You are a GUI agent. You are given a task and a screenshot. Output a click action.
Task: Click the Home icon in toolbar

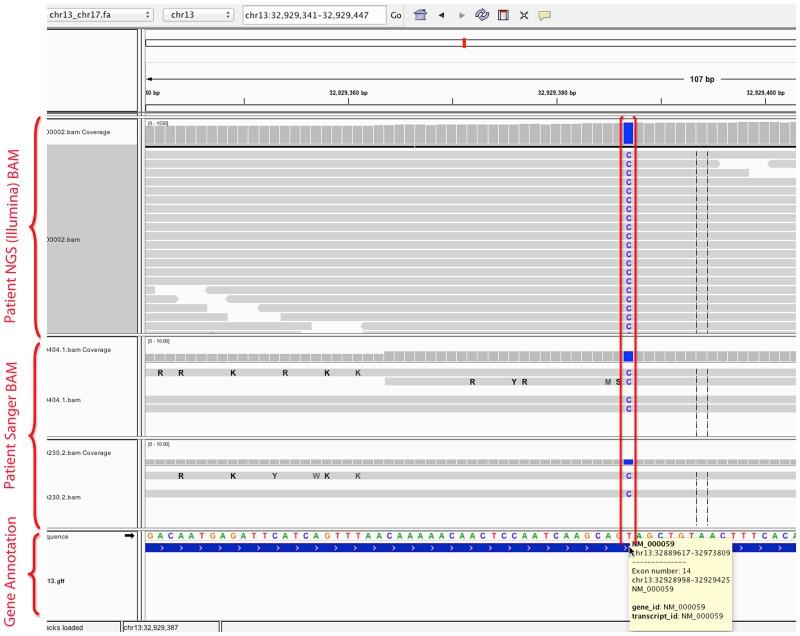(x=421, y=16)
